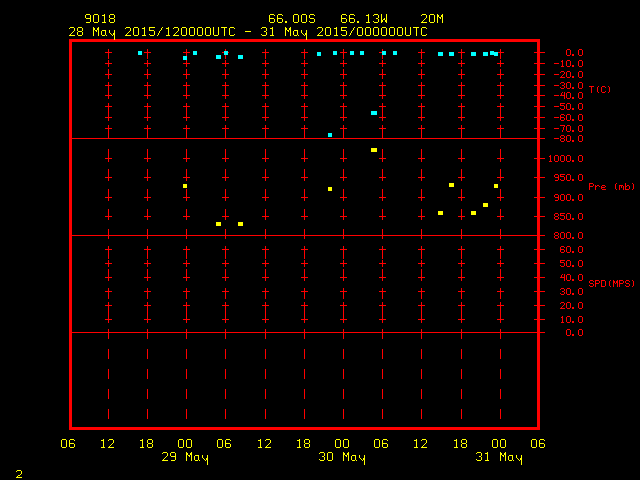Click the page number "2" in the corner
640x480 pixels.
coord(18,472)
